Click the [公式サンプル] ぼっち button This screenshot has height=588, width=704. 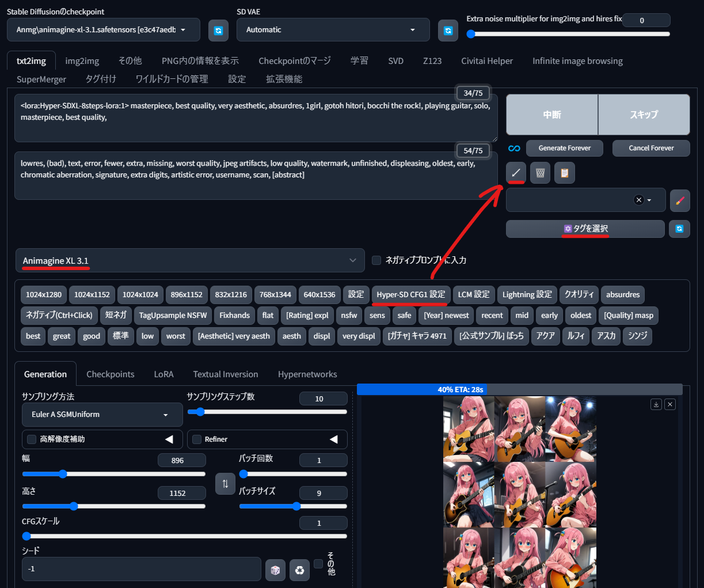coord(492,336)
